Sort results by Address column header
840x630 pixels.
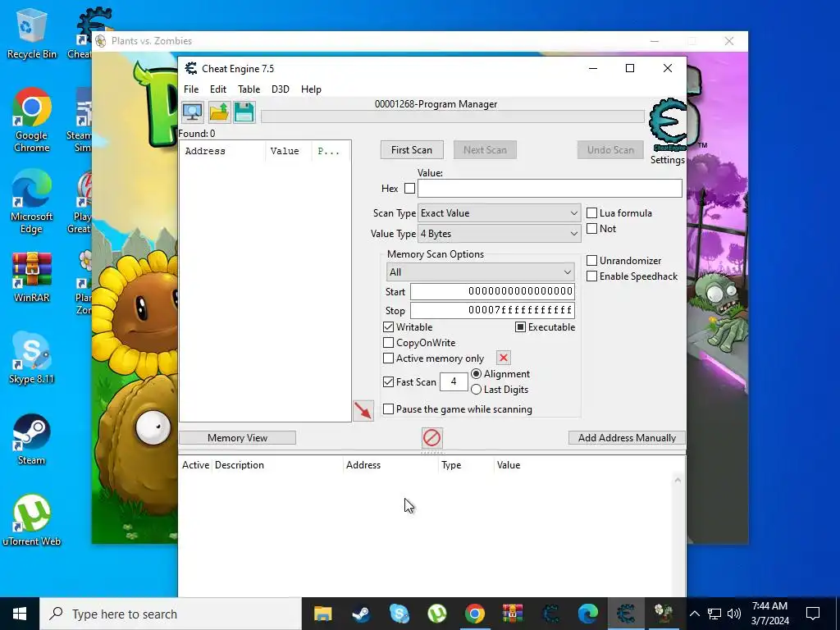222,151
